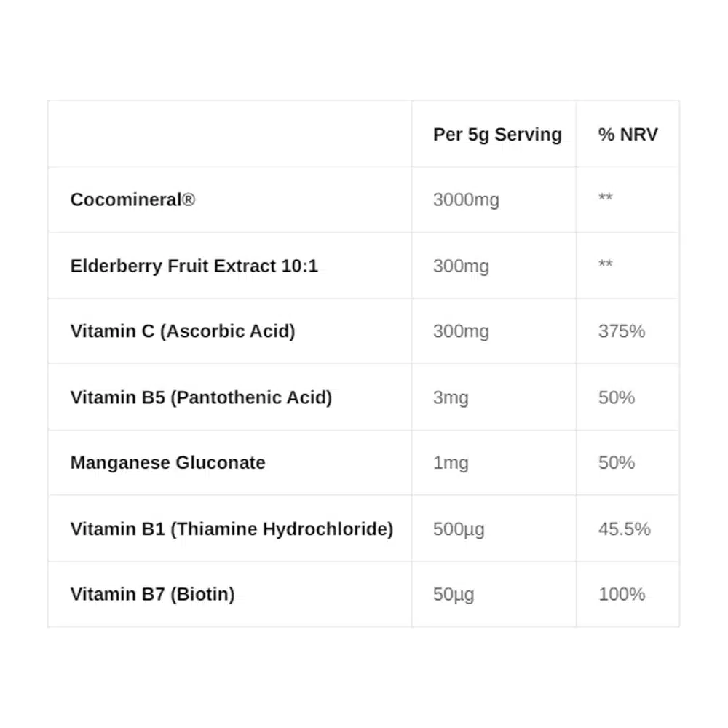Viewport: 728px width, 728px height.
Task: Select the Elderberry Fruit Extract 10:1 row
Action: tap(194, 266)
